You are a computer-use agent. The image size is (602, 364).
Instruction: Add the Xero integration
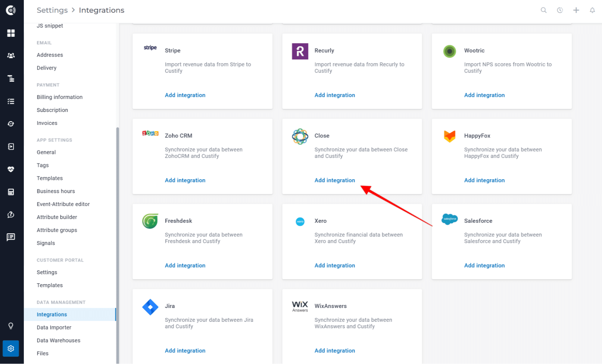(x=335, y=266)
